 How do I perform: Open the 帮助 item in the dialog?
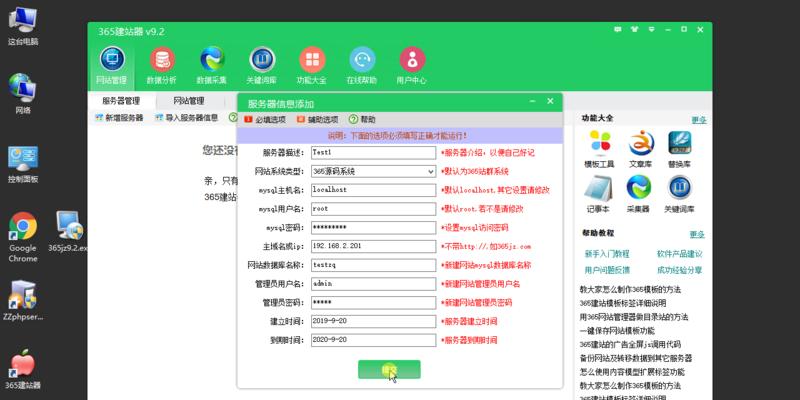(362, 119)
